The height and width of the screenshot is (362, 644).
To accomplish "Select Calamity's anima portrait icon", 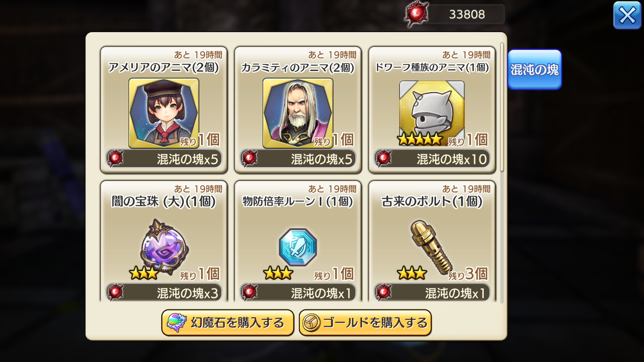I will pyautogui.click(x=298, y=113).
